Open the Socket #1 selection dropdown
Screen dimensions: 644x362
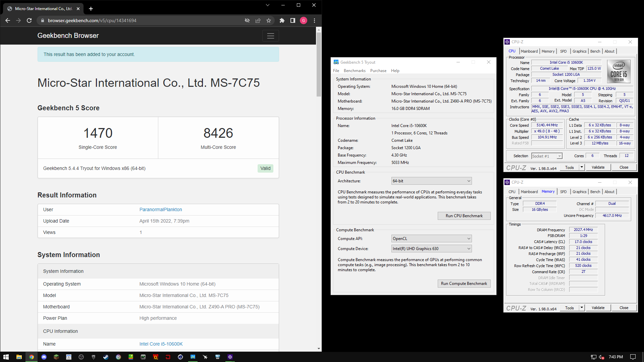pos(547,156)
